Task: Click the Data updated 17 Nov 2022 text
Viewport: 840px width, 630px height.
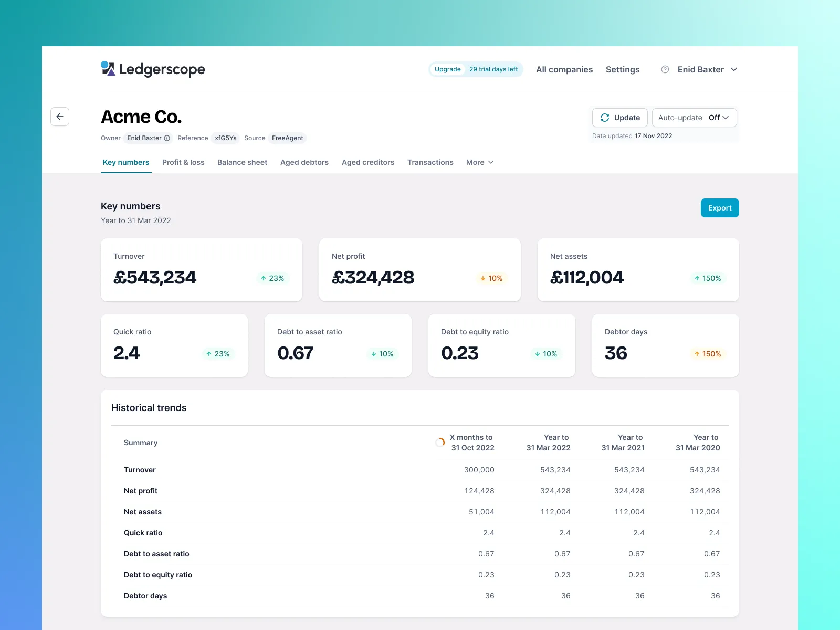Action: tap(632, 135)
